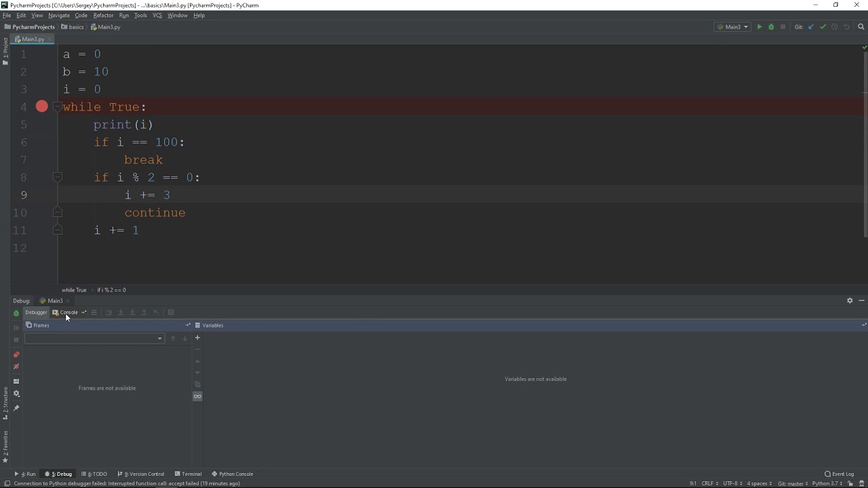Open the CRLF line separator selector
This screenshot has height=488, width=868.
(x=709, y=483)
